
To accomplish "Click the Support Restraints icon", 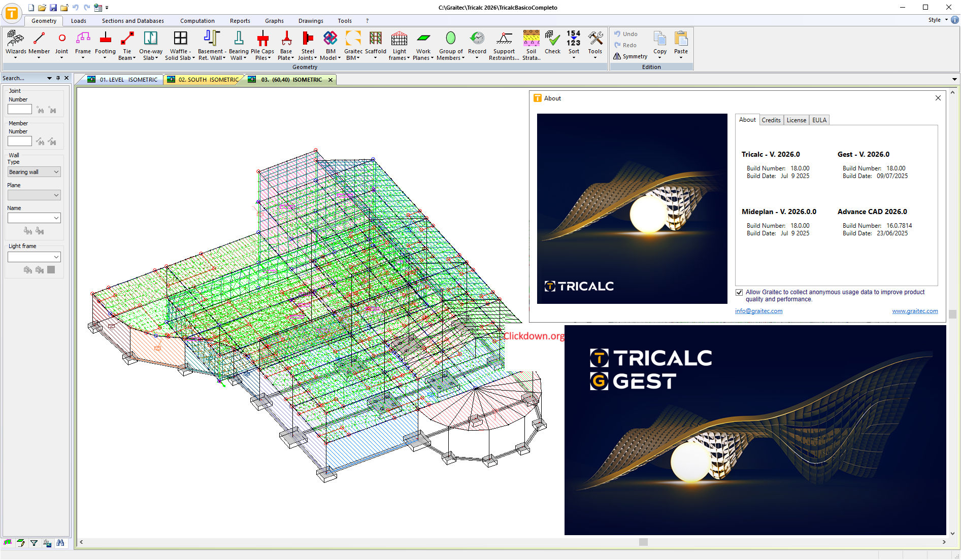I will [504, 39].
